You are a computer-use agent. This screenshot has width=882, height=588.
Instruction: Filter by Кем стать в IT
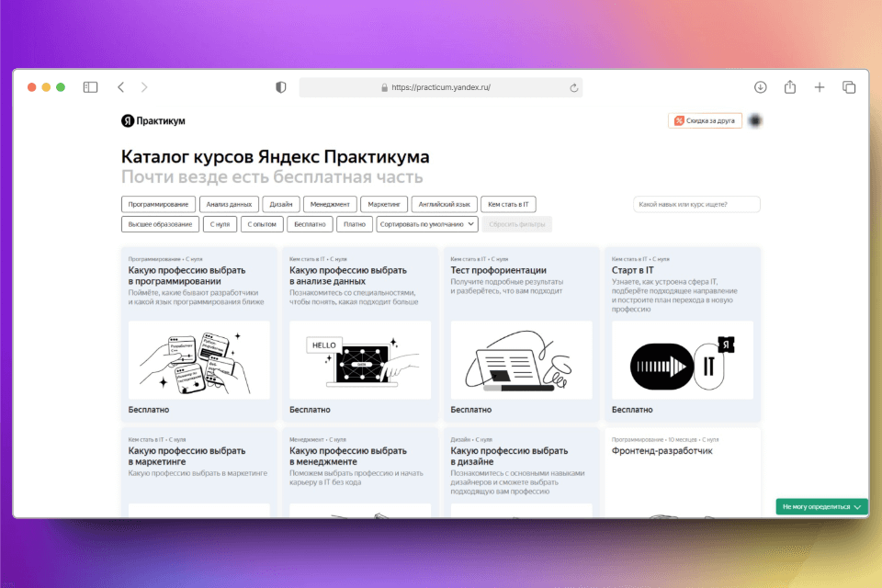pos(508,204)
